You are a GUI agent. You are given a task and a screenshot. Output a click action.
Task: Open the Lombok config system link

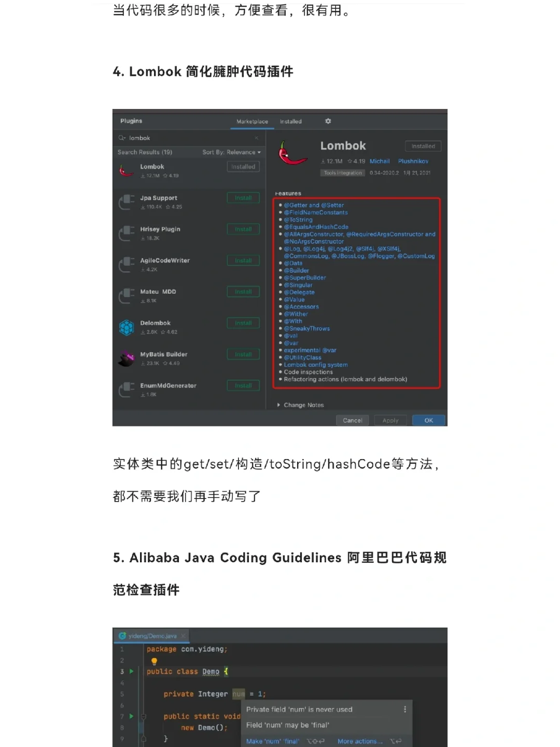(x=316, y=365)
